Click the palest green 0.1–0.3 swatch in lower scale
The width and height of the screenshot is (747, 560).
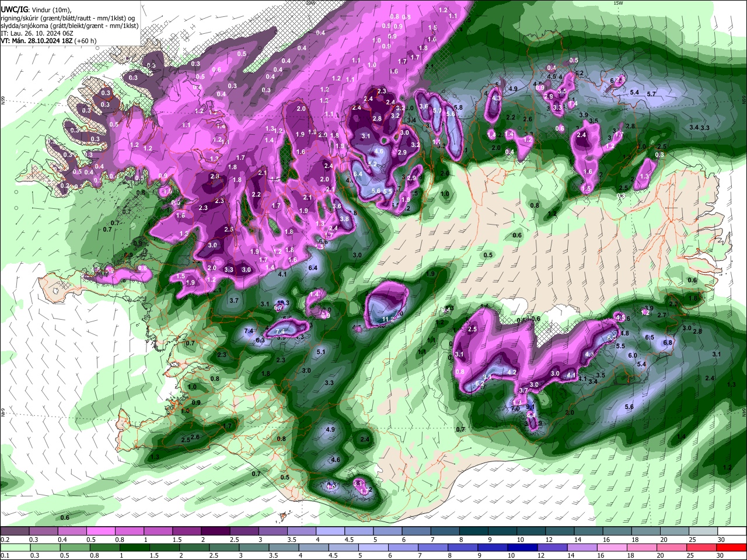14,547
